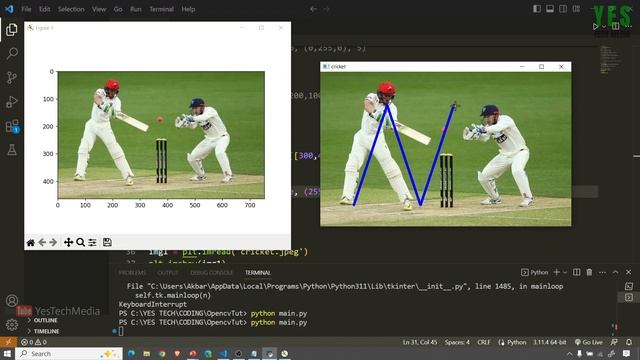
Task: Change indentation via Spaces: 4
Action: tap(457, 342)
